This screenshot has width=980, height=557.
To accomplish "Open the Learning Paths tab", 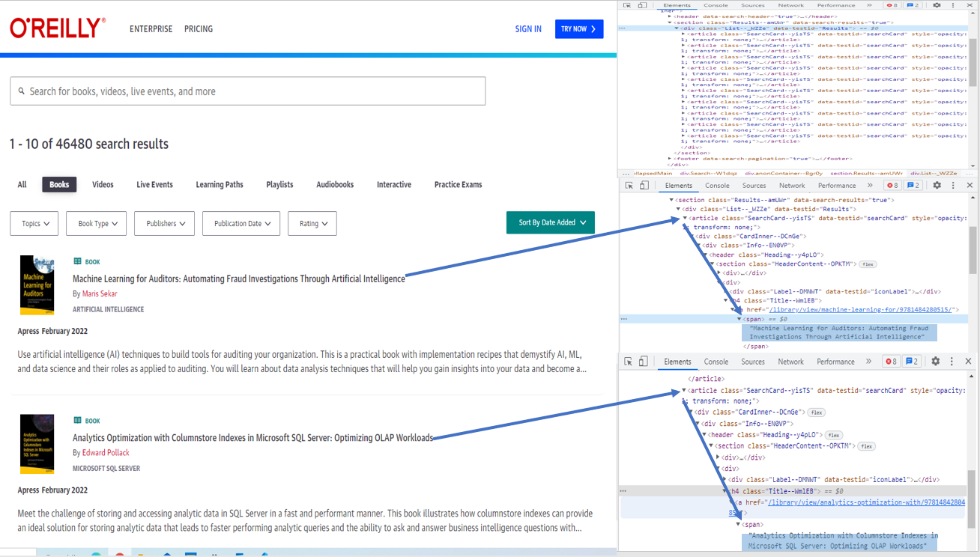I will point(220,184).
